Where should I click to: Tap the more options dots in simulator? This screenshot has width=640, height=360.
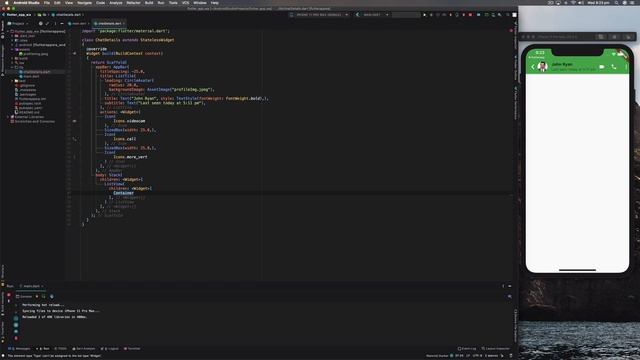tap(626, 67)
